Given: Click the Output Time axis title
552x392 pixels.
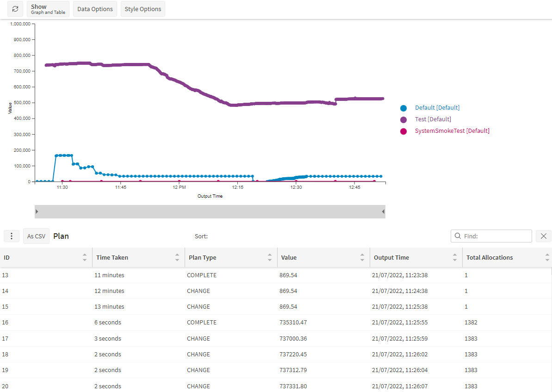Looking at the screenshot, I should click(x=210, y=196).
